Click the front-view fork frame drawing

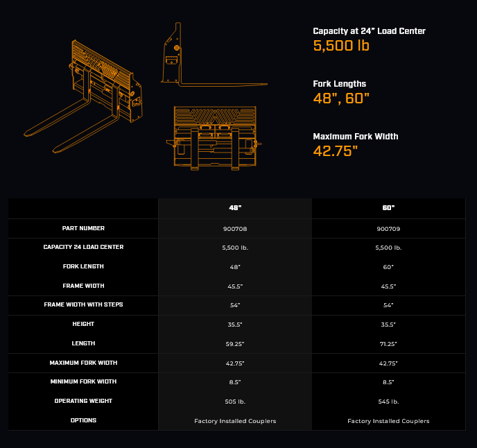(215, 137)
